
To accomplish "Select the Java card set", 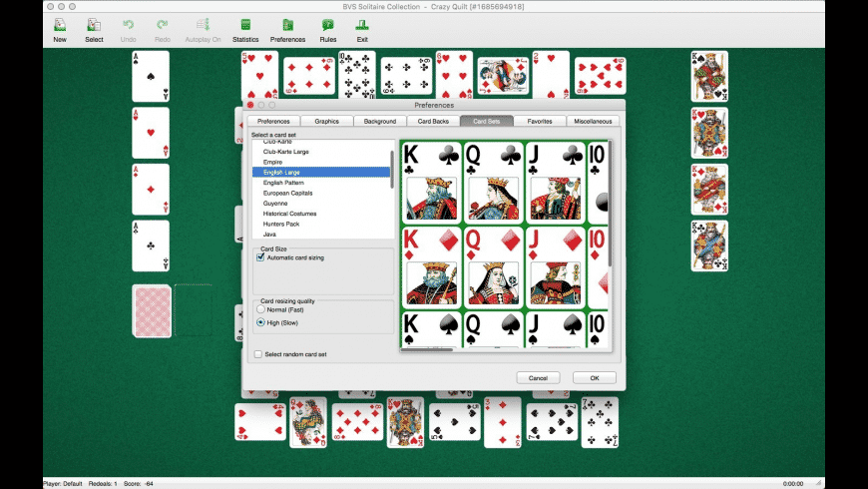I will tap(321, 235).
